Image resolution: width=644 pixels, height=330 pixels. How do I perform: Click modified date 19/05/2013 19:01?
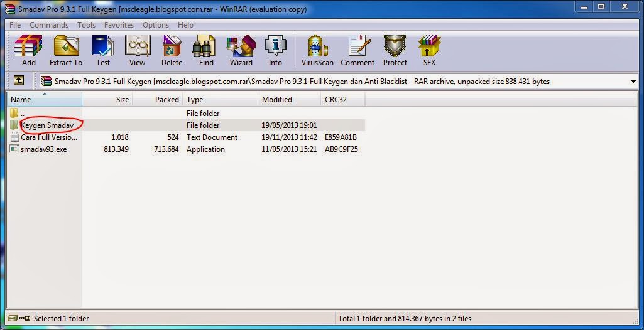pos(289,125)
